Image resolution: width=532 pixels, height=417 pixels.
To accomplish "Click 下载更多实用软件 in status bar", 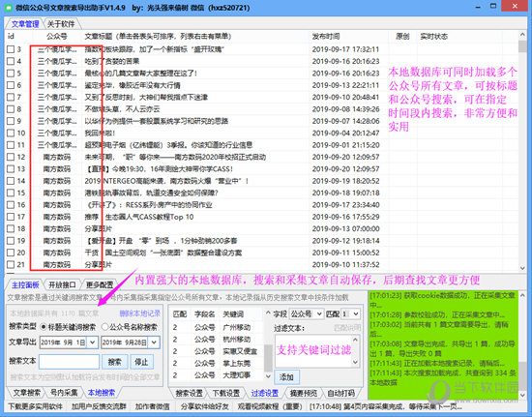I will click(x=35, y=406).
